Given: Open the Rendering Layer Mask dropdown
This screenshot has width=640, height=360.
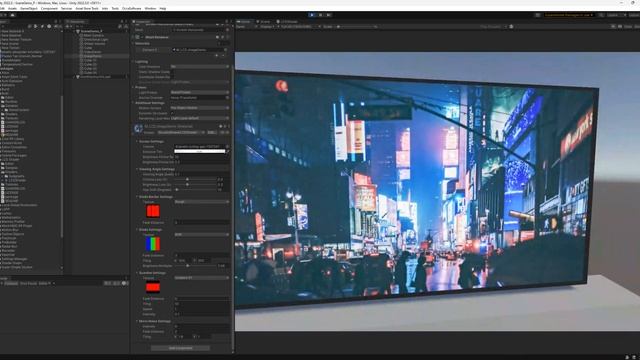Looking at the screenshot, I should [200, 118].
